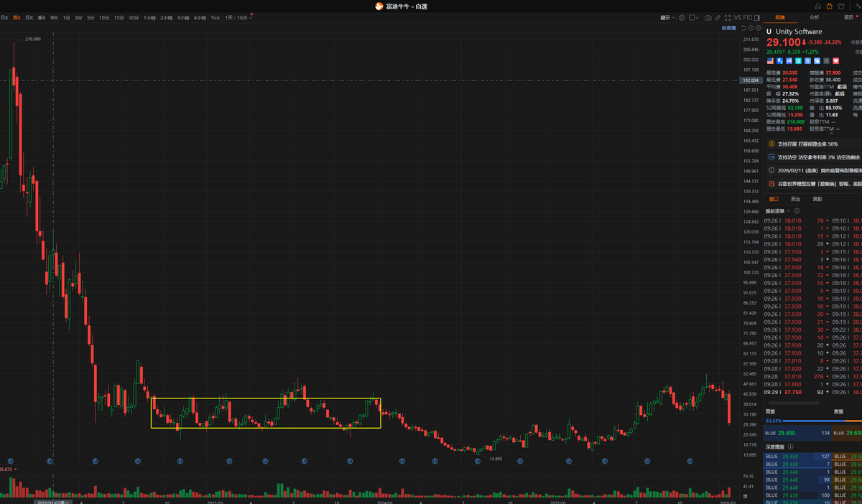Select the 5分 timeframe
The width and height of the screenshot is (862, 504).
91,17
